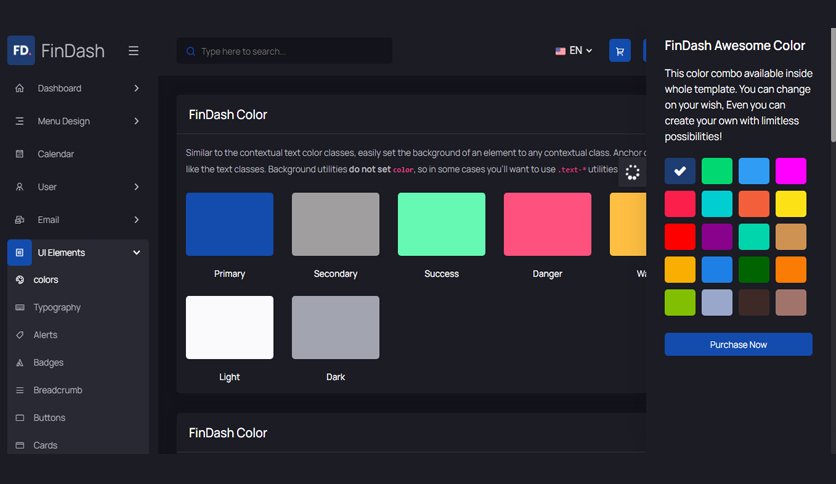The width and height of the screenshot is (836, 484).
Task: Go to the colors submenu link
Action: coord(46,280)
